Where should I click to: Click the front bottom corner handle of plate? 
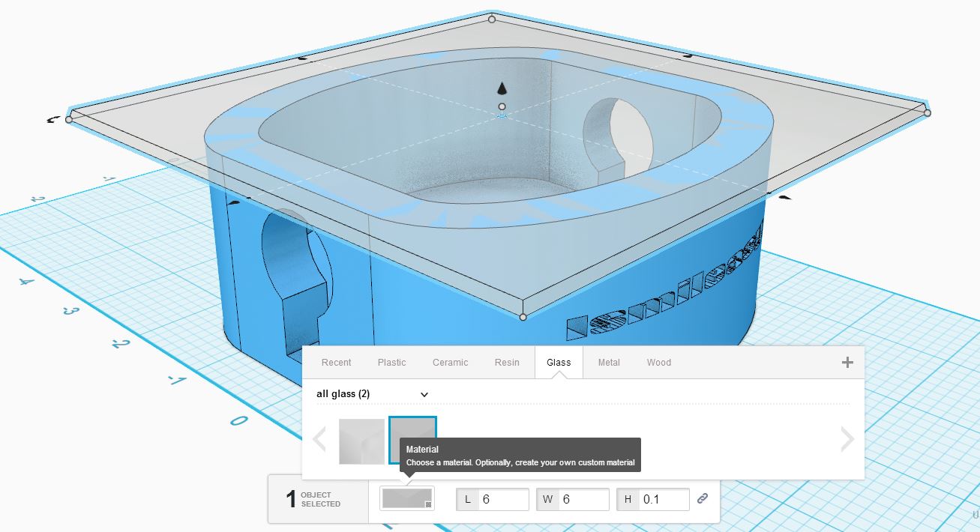coord(523,317)
